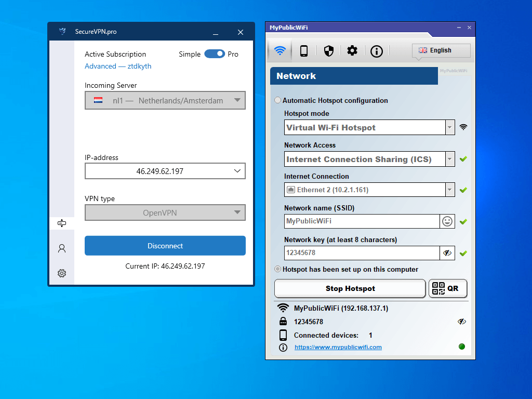The height and width of the screenshot is (399, 532).
Task: Open the account profile icon in SecureVPN sidebar
Action: [x=62, y=248]
